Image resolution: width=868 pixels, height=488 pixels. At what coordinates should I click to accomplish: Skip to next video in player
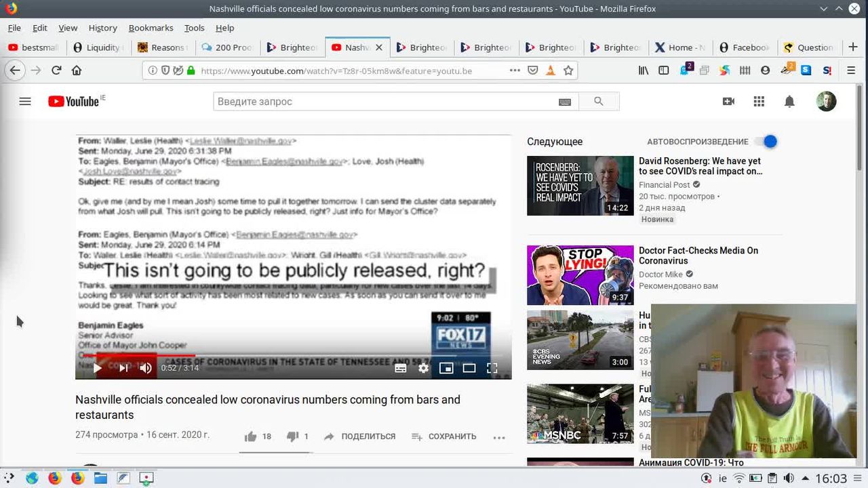[x=123, y=368]
